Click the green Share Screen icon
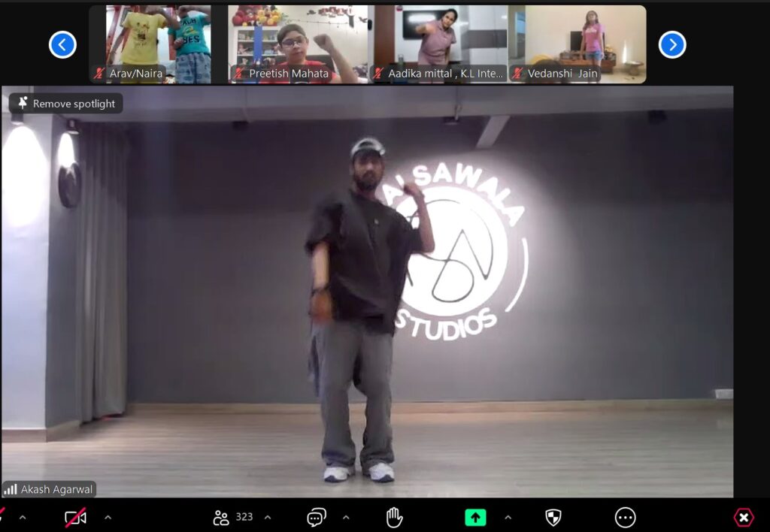770x532 pixels. pos(475,517)
